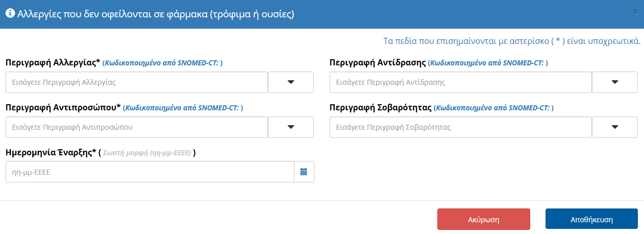Click the Περιγραφή Αλλεργίας field label
Screen dimensions: 644x234
[53, 63]
